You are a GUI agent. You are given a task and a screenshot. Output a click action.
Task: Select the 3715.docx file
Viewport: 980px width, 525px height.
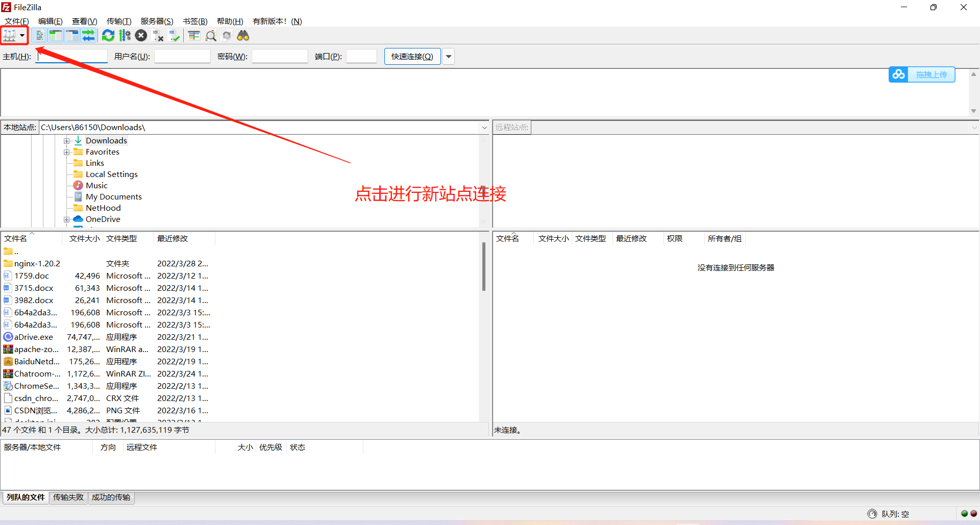click(x=34, y=288)
